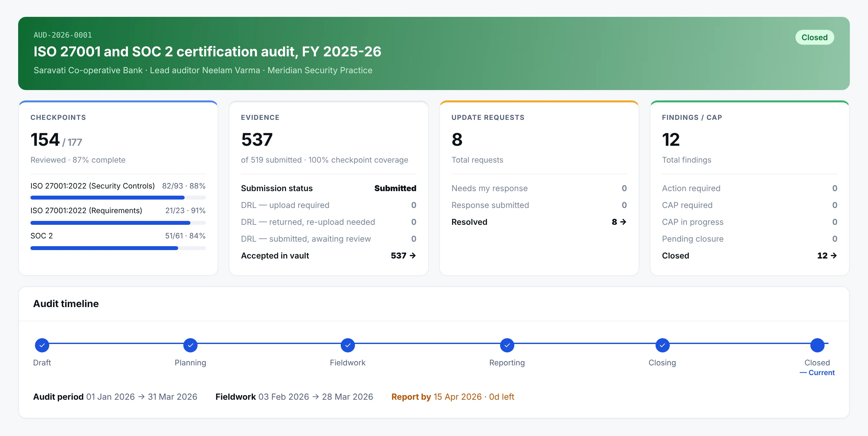Select the Reporting stage marker on timeline
This screenshot has width=868, height=436.
coord(507,345)
